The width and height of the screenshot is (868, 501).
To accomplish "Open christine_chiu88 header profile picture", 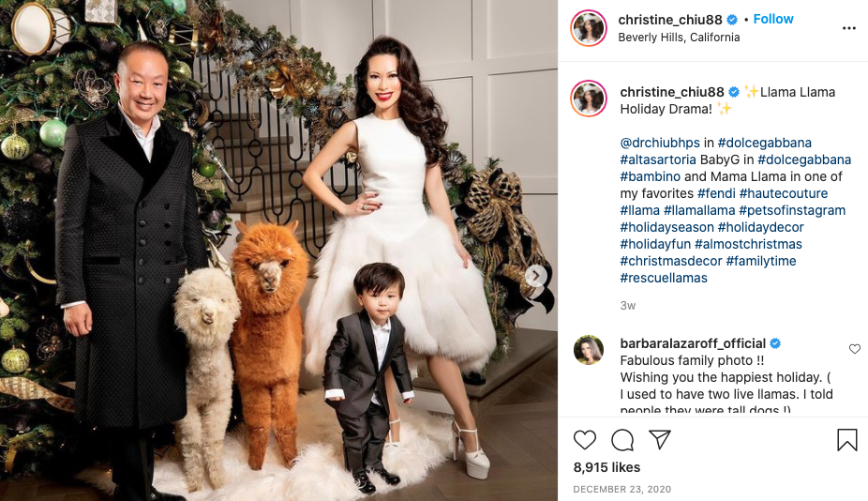I will 589,28.
